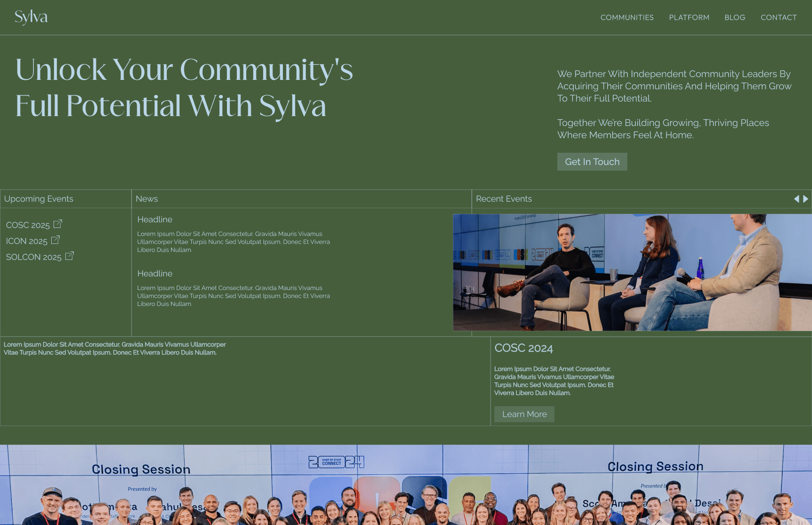Open the COMMUNITIES menu item
Image resolution: width=812 pixels, height=525 pixels.
pyautogui.click(x=627, y=17)
